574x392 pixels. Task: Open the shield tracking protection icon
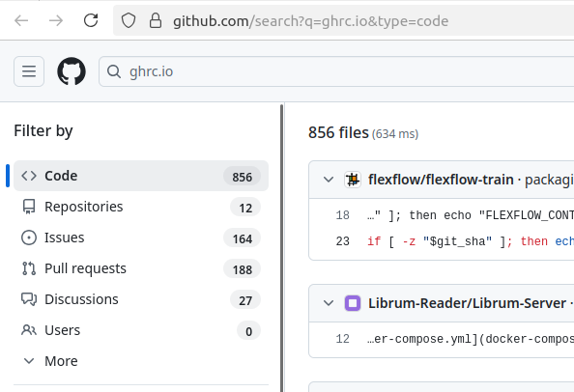pos(129,21)
